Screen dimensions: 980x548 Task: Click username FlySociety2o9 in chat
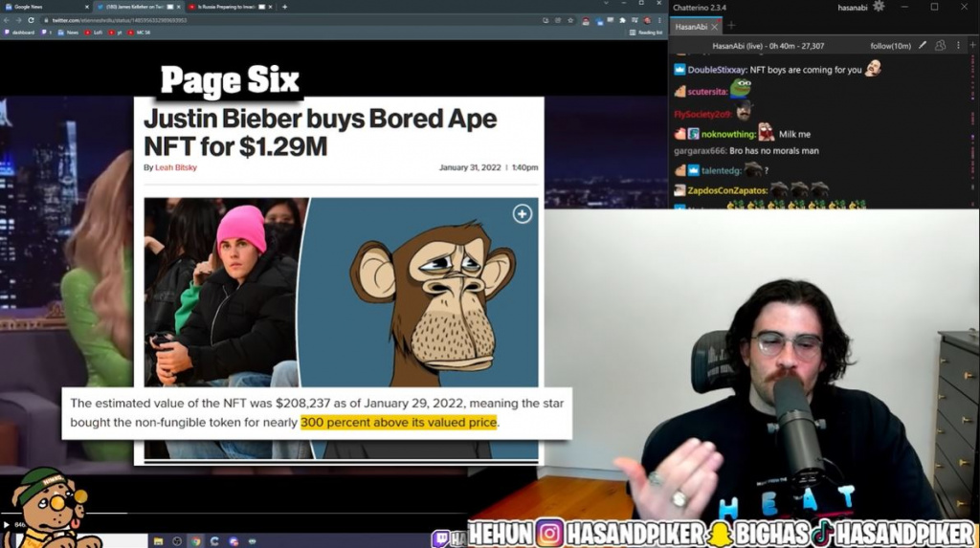pos(702,115)
